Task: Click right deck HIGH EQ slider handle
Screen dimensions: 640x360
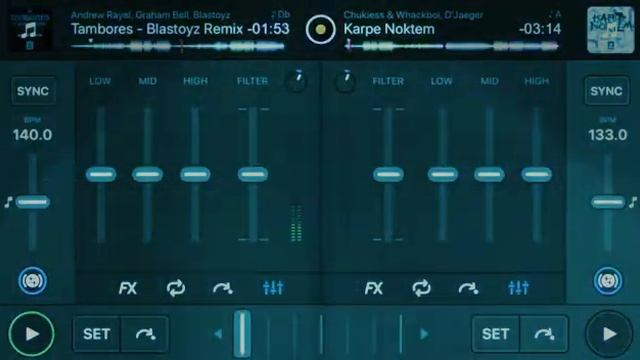Action: [537, 174]
